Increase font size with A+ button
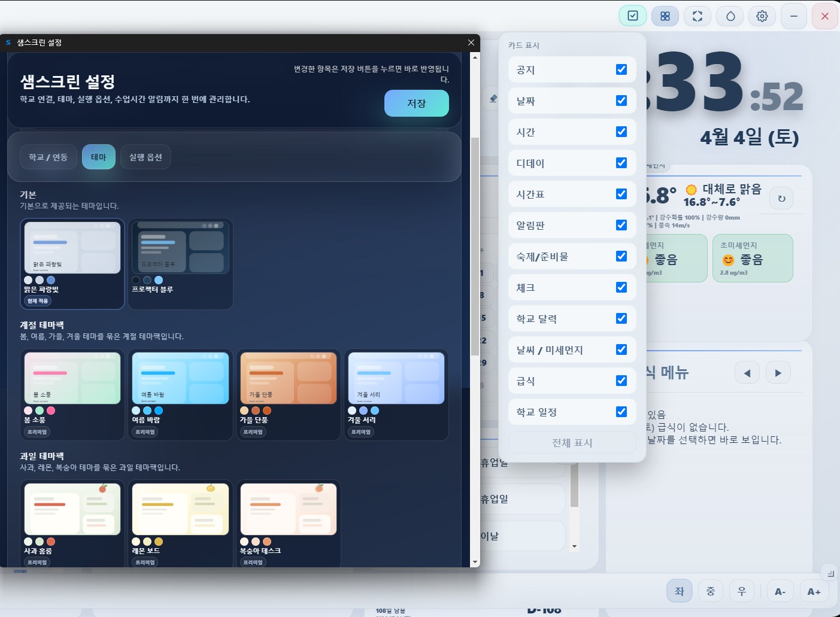840x617 pixels. click(814, 591)
